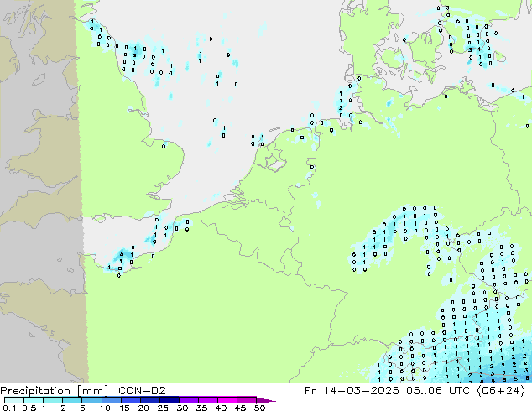Screen dimensions: 532x411
Task: Click the '45' legend scale label
Action: [240, 408]
